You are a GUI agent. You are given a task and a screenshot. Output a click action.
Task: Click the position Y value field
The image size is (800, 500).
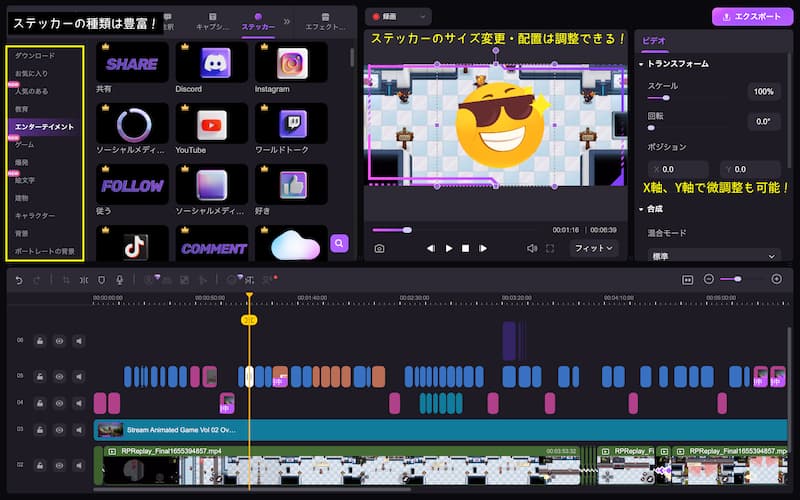coord(750,169)
